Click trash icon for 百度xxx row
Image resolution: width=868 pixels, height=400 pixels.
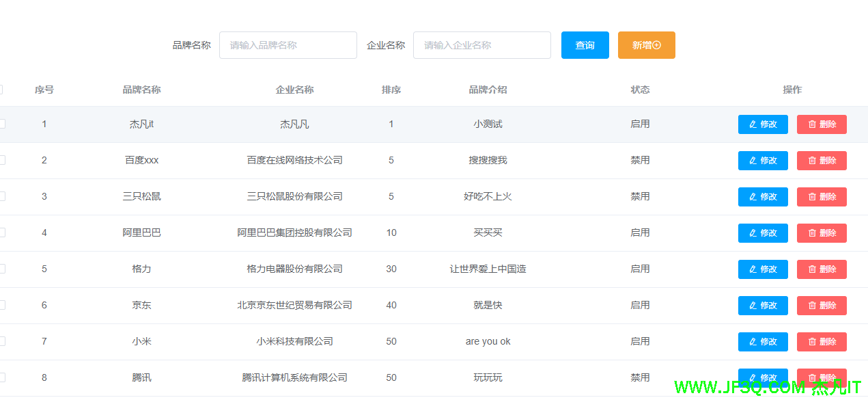pos(812,161)
